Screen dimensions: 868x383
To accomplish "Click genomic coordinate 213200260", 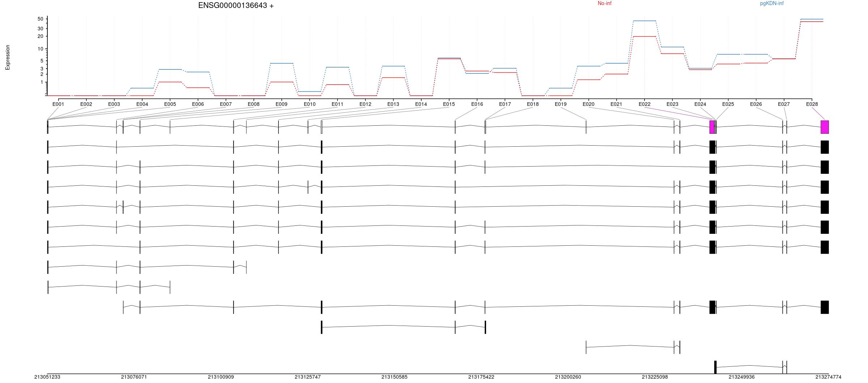I will (568, 377).
